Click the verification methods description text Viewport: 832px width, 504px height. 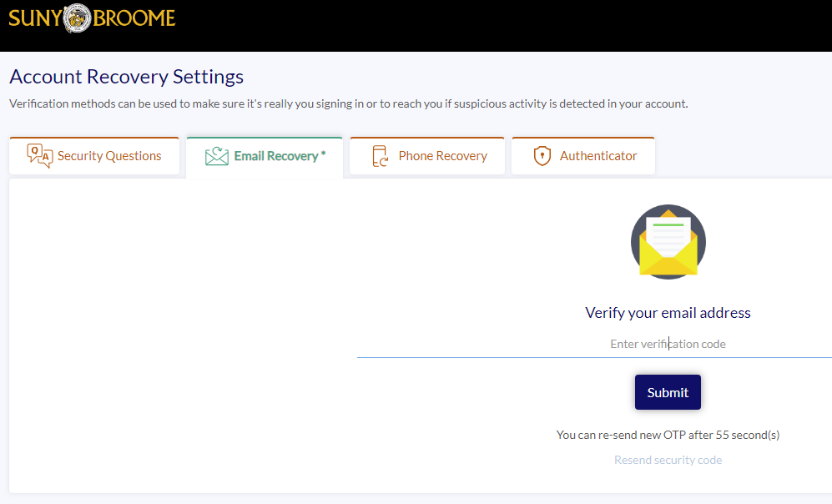(349, 104)
